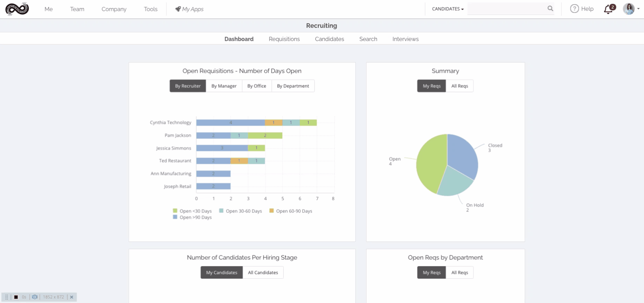This screenshot has width=644, height=303.
Task: Select By Manager grouping
Action: point(224,86)
